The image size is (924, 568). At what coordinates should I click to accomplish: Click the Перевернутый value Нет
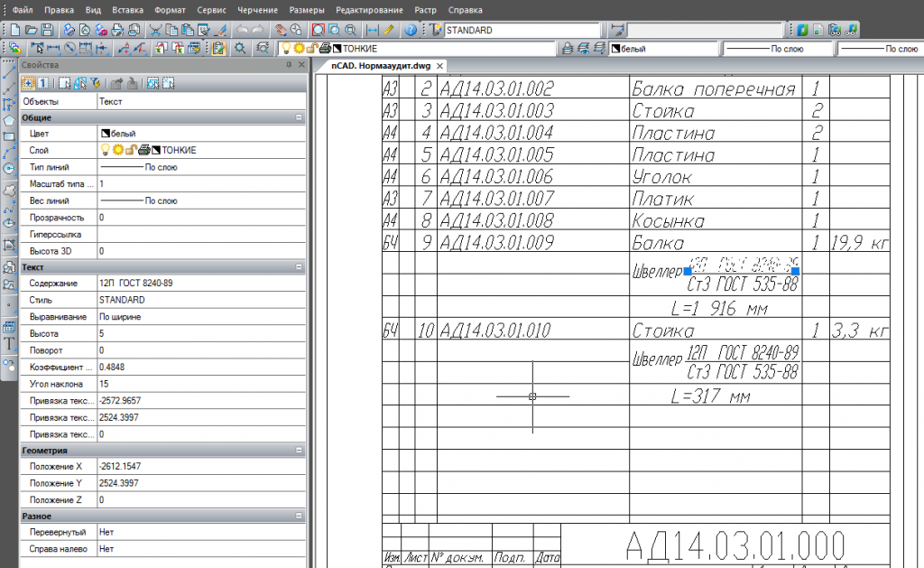pyautogui.click(x=201, y=532)
